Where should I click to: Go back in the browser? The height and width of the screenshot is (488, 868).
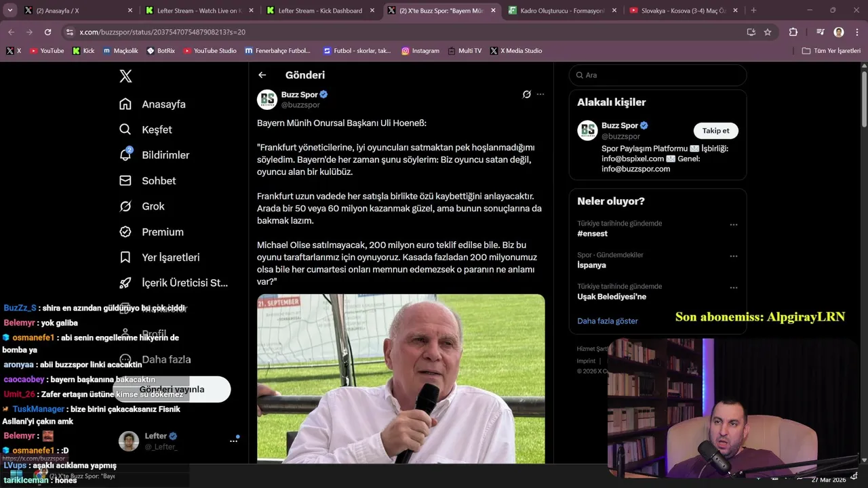tap(12, 32)
